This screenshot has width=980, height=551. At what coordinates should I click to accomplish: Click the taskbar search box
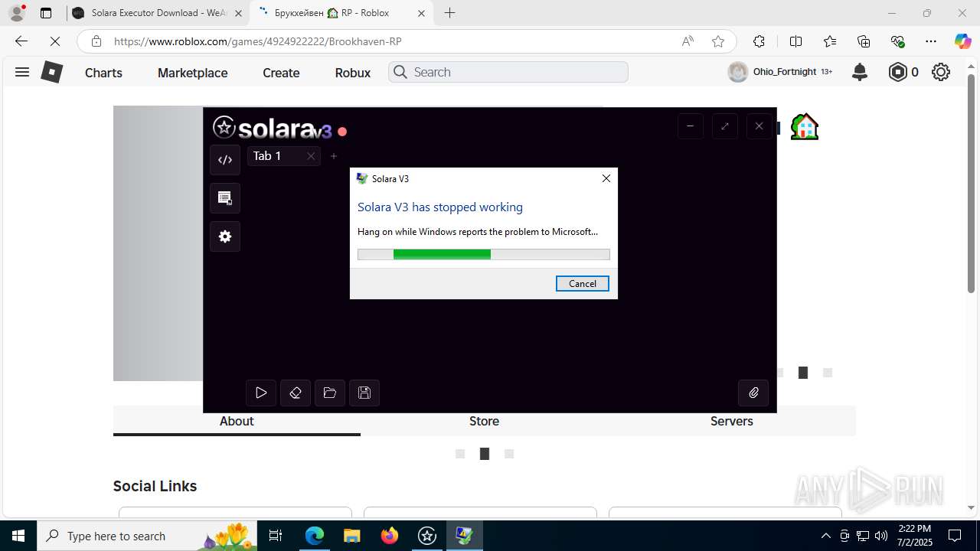tap(147, 536)
